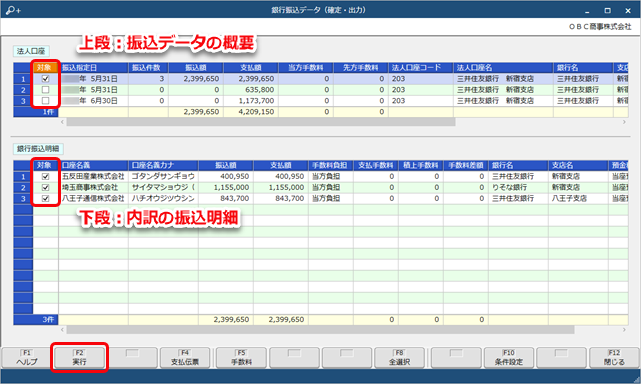Click 口座名義カナ column header

(x=164, y=165)
